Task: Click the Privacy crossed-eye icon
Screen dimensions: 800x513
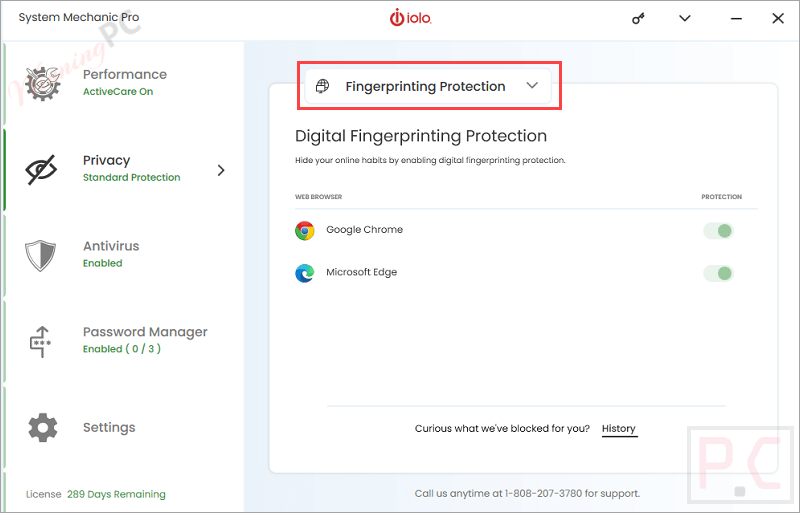Action: coord(41,169)
